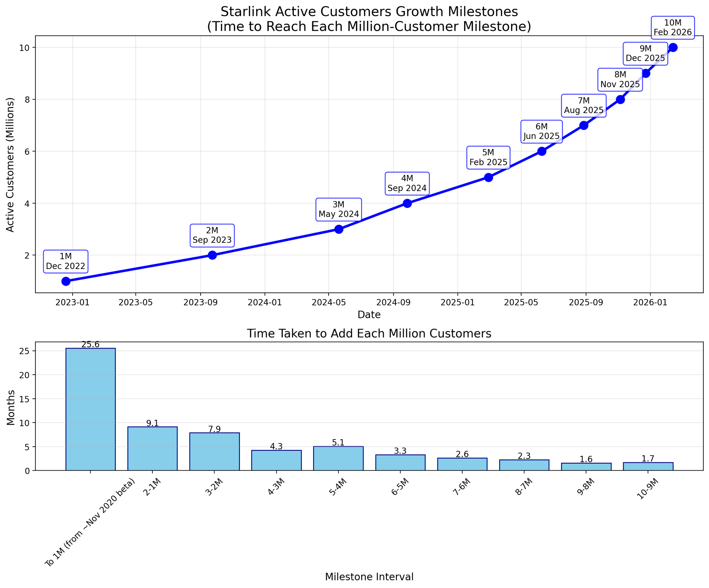
Task: Click the 1M Dec 2022 annotation box
Action: (66, 261)
